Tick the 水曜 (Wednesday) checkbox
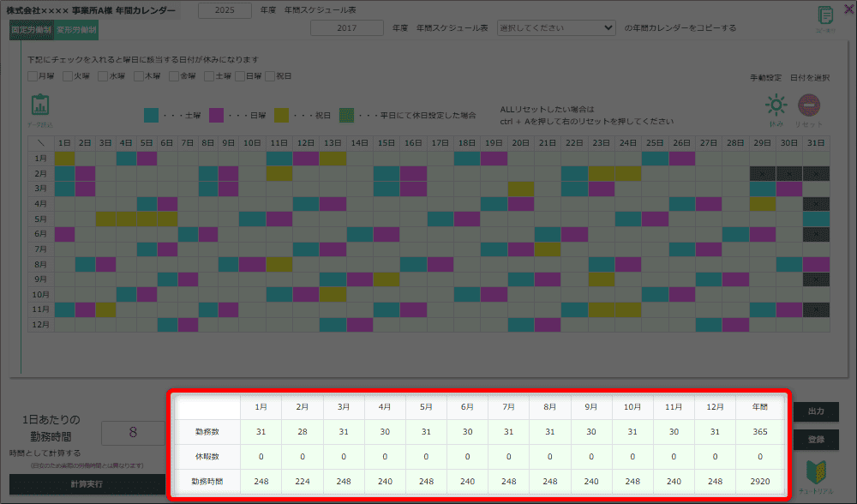 pos(103,76)
